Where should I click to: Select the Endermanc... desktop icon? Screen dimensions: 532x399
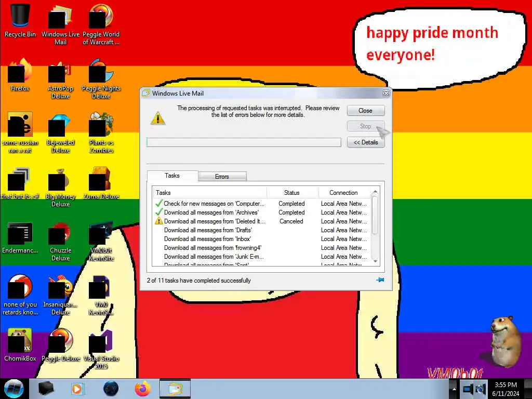pyautogui.click(x=20, y=237)
